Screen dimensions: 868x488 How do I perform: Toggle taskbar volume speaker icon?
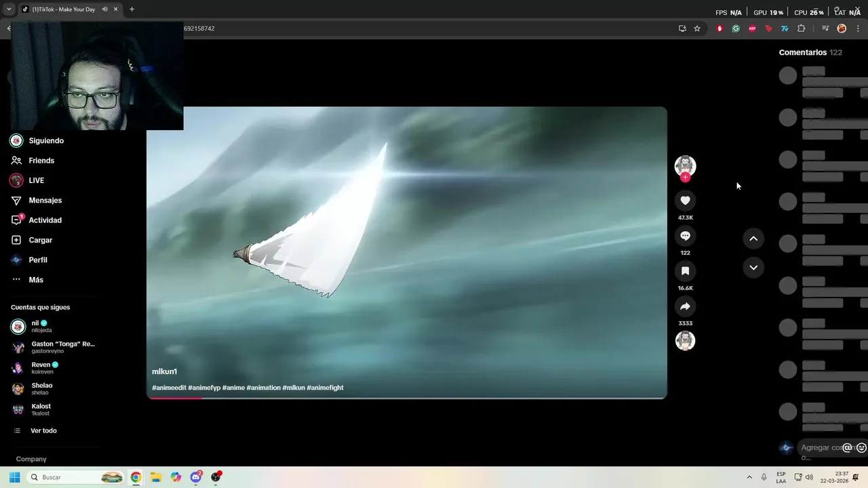point(809,477)
